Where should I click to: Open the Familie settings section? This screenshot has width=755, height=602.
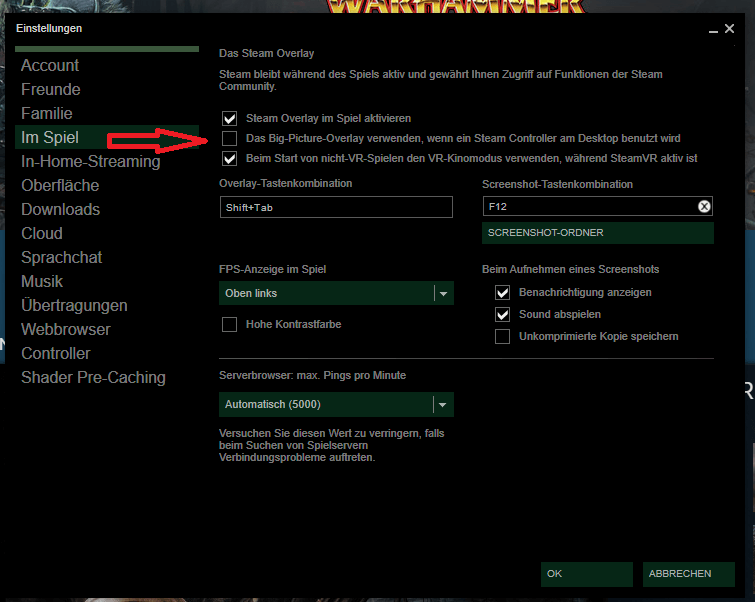[47, 114]
